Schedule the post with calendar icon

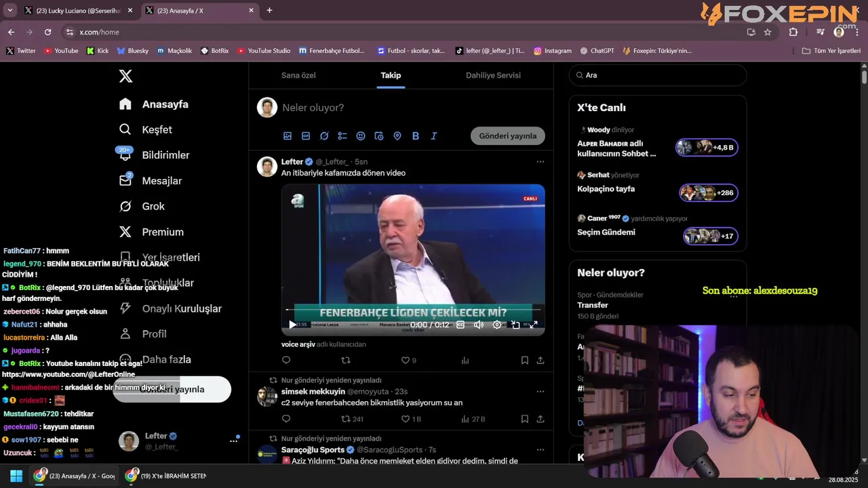pyautogui.click(x=379, y=136)
